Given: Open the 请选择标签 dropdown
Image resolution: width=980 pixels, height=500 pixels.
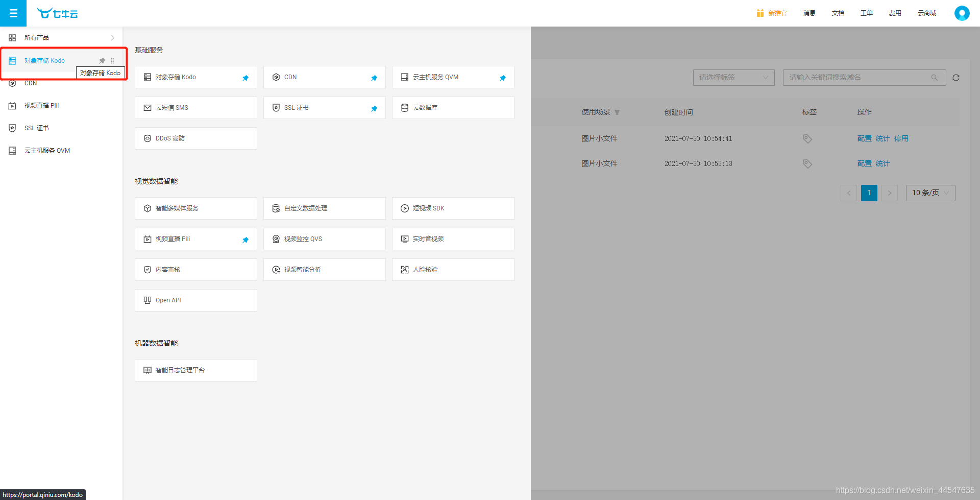Looking at the screenshot, I should point(734,78).
